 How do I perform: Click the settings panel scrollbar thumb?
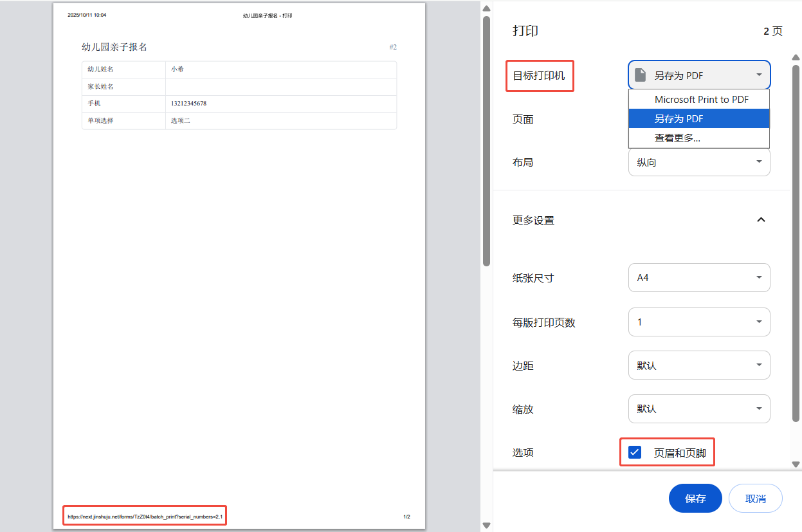[x=796, y=244]
